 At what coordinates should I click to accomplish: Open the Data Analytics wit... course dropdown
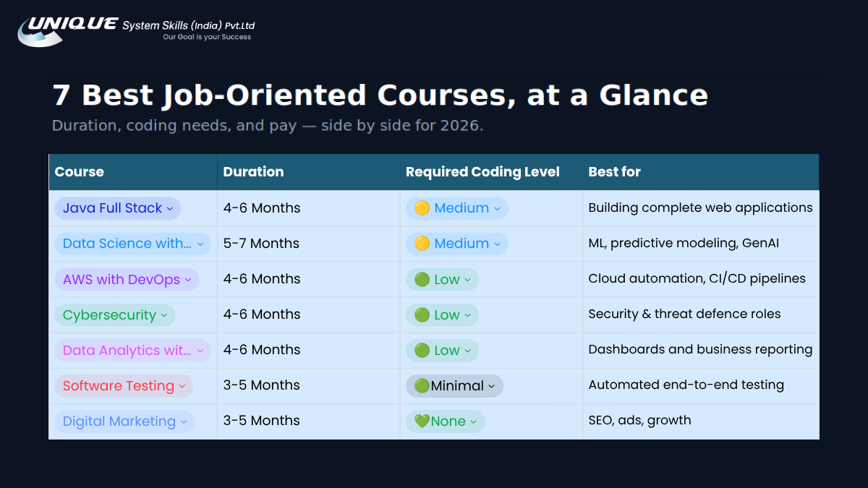133,350
